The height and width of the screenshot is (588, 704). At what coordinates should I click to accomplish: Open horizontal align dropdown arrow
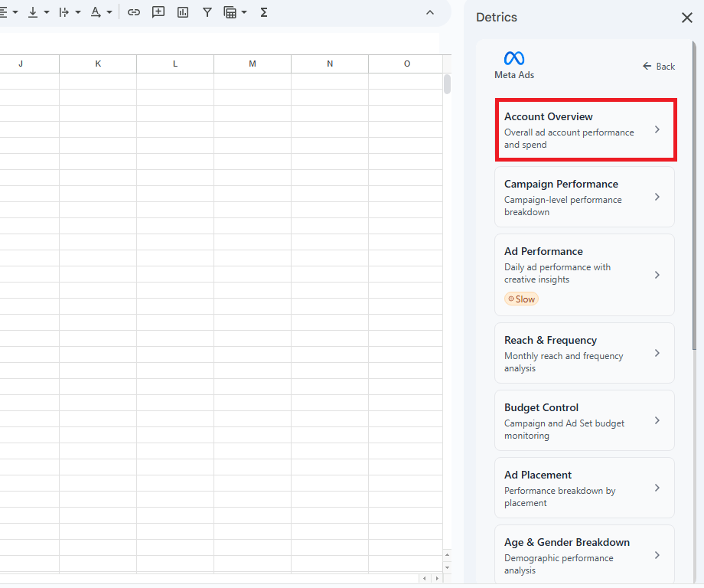point(15,12)
